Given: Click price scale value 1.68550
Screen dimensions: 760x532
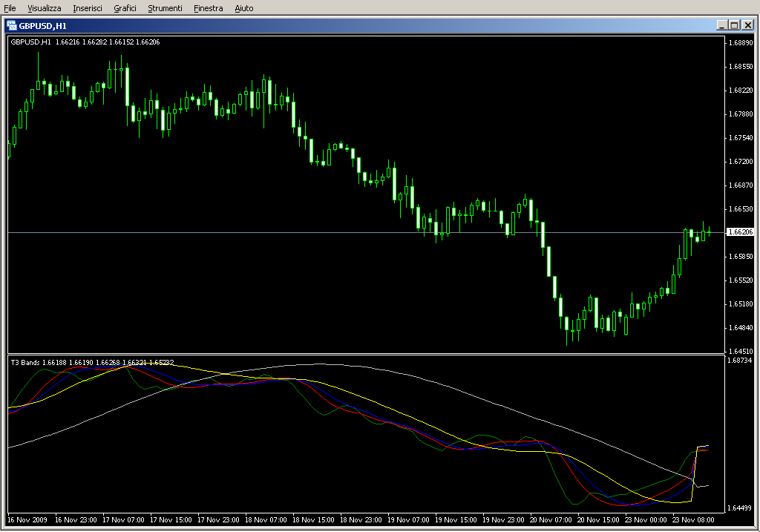Looking at the screenshot, I should tap(741, 66).
